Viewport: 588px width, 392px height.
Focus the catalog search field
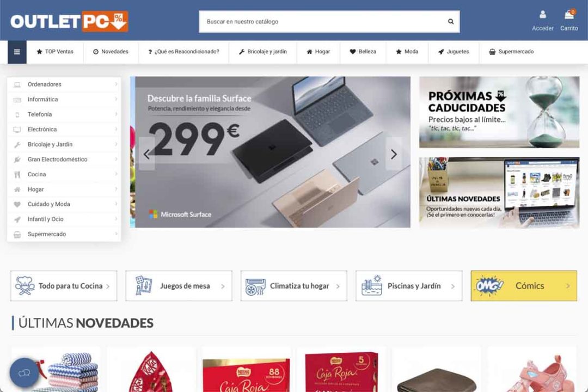click(x=322, y=21)
